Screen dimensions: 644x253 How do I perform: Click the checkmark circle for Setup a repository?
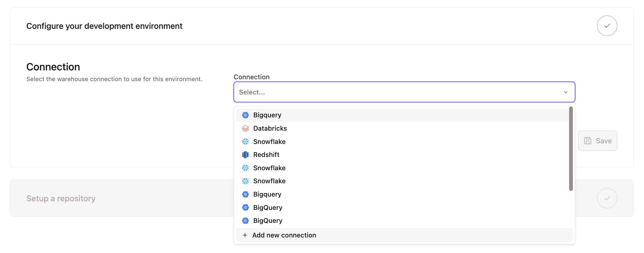click(607, 198)
